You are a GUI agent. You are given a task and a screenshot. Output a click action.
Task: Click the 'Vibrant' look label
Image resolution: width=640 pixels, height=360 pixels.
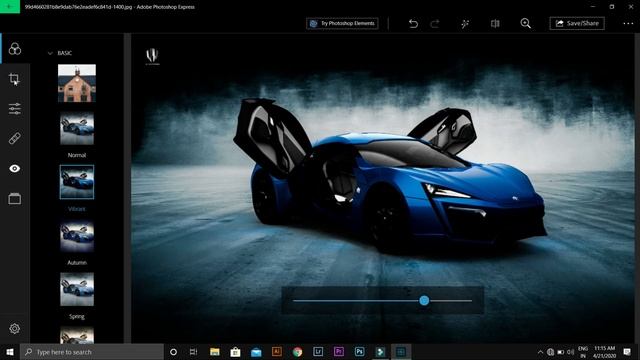coord(77,209)
